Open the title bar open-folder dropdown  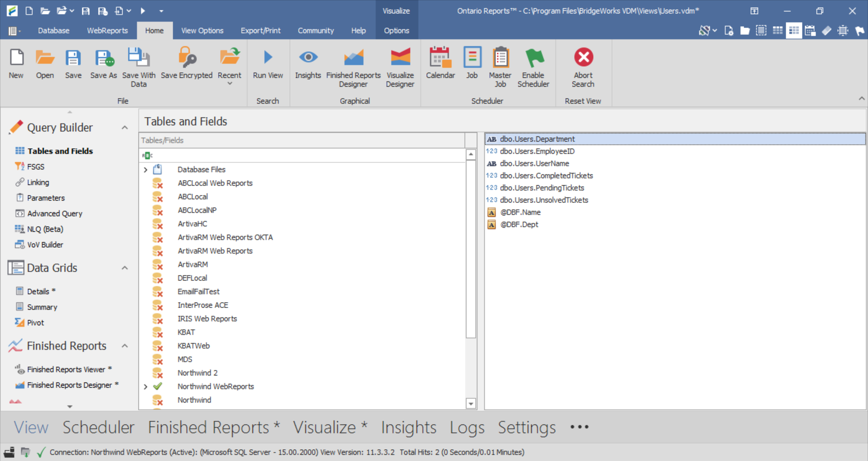pyautogui.click(x=72, y=11)
